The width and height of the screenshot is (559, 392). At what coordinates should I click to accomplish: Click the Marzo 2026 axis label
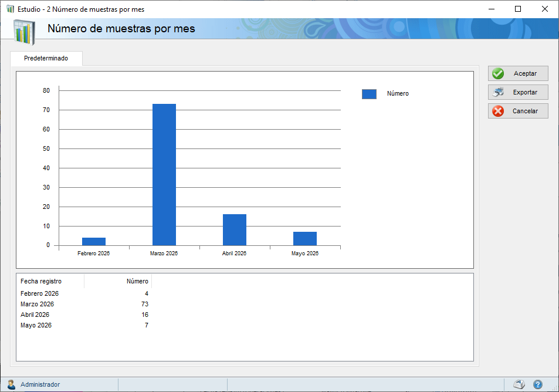click(x=164, y=254)
